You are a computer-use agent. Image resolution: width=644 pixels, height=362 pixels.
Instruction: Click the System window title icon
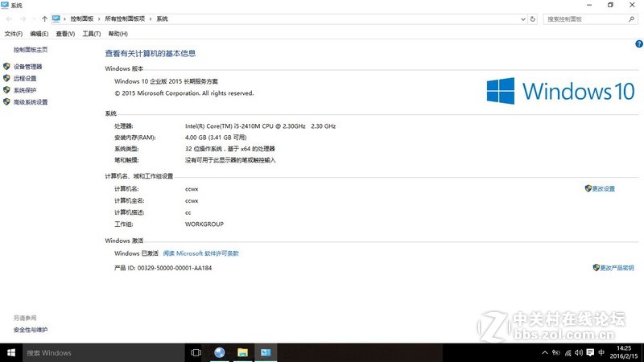tap(5, 5)
